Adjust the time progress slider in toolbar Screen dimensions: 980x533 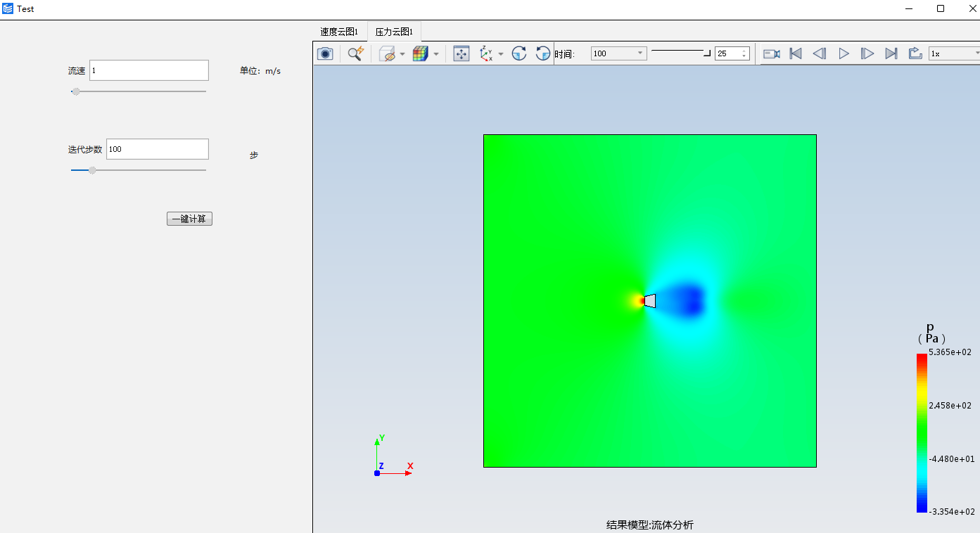pos(681,53)
